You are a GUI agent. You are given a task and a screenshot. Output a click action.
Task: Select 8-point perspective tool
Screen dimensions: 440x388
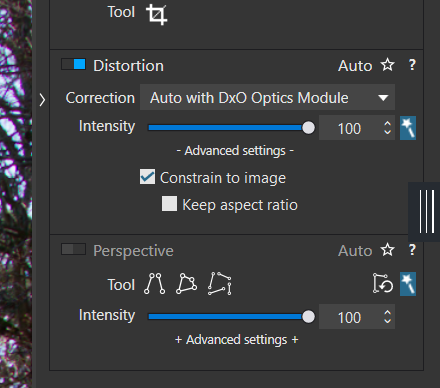pos(220,284)
